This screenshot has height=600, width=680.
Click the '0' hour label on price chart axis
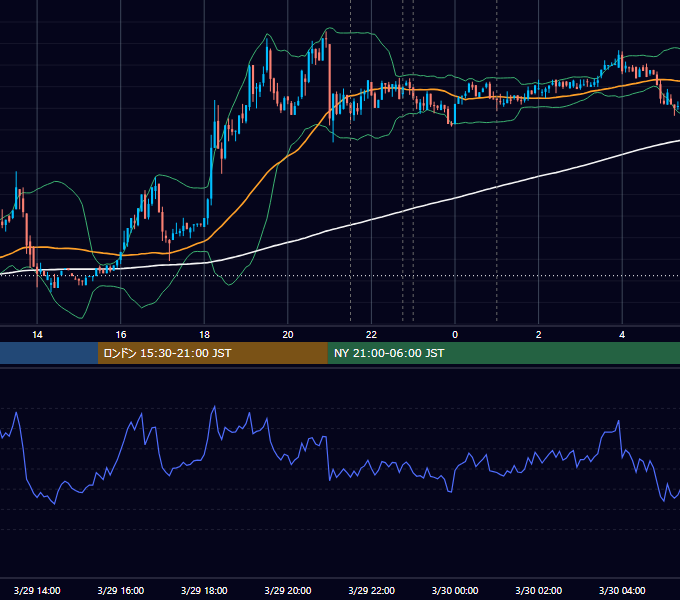point(455,335)
